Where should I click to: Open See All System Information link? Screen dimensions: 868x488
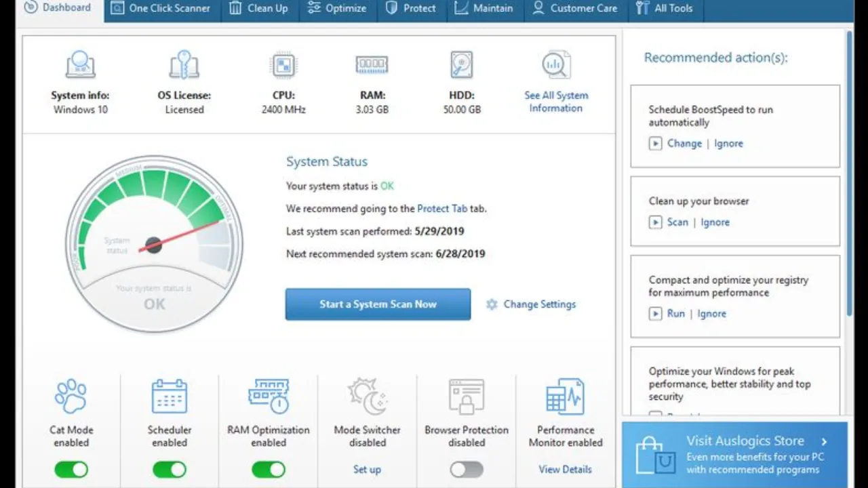[556, 102]
